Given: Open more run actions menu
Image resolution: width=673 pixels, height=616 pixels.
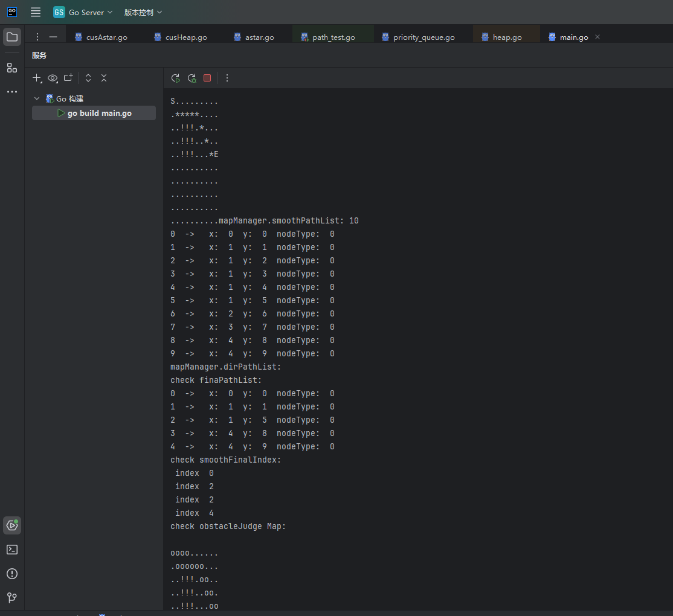Looking at the screenshot, I should [227, 78].
